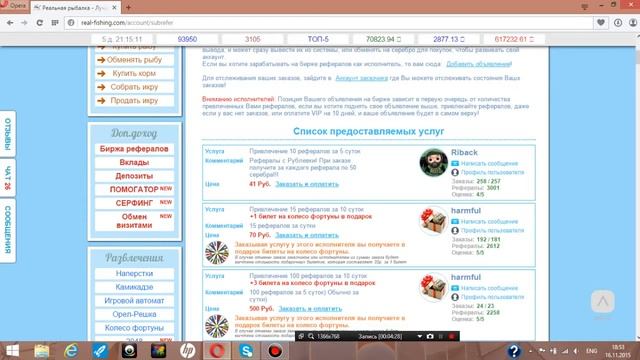Screen dimensions: 640x360
Task: View Riback user profile icon
Action: click(455, 172)
